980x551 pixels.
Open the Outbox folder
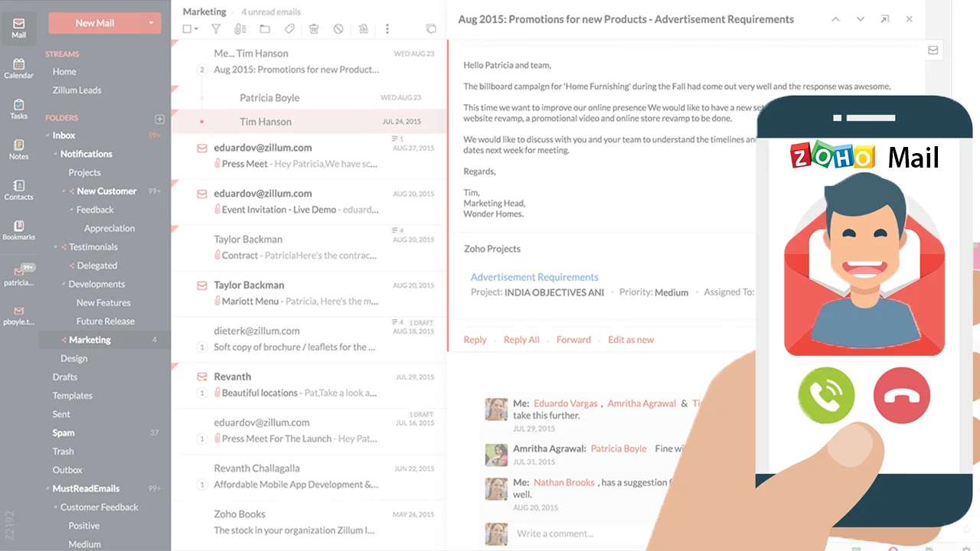pyautogui.click(x=67, y=470)
